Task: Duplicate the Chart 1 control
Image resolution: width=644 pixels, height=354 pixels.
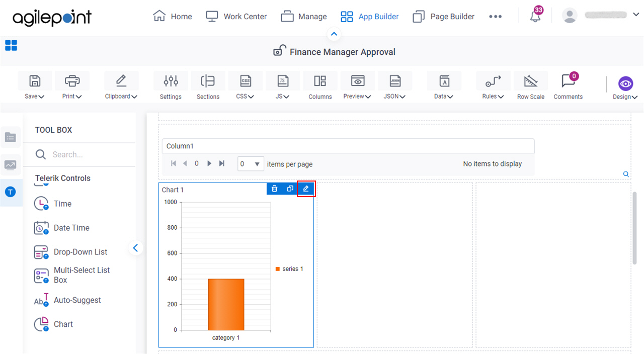Action: 290,189
